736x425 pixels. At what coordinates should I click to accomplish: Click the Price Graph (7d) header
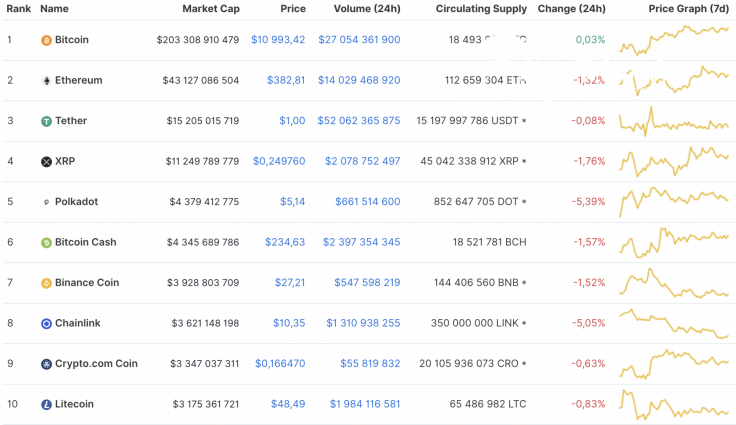pyautogui.click(x=689, y=8)
